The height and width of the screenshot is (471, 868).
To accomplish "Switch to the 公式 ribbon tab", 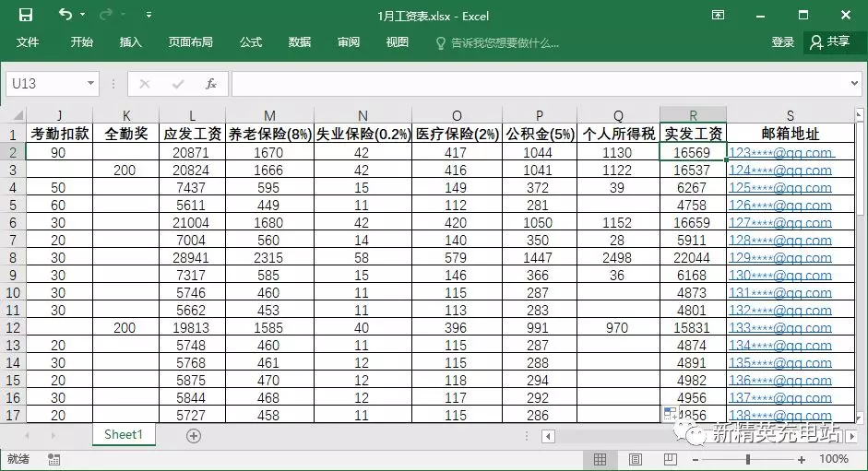I will (x=251, y=42).
